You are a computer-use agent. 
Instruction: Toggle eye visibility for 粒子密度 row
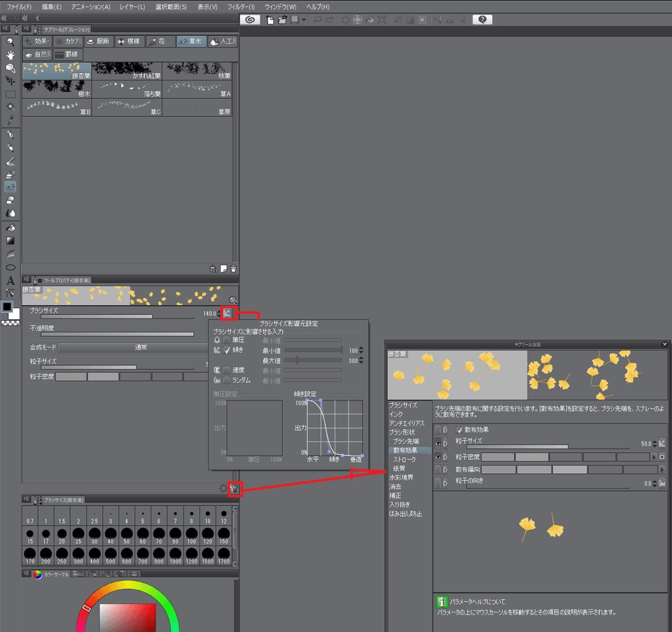(x=437, y=457)
